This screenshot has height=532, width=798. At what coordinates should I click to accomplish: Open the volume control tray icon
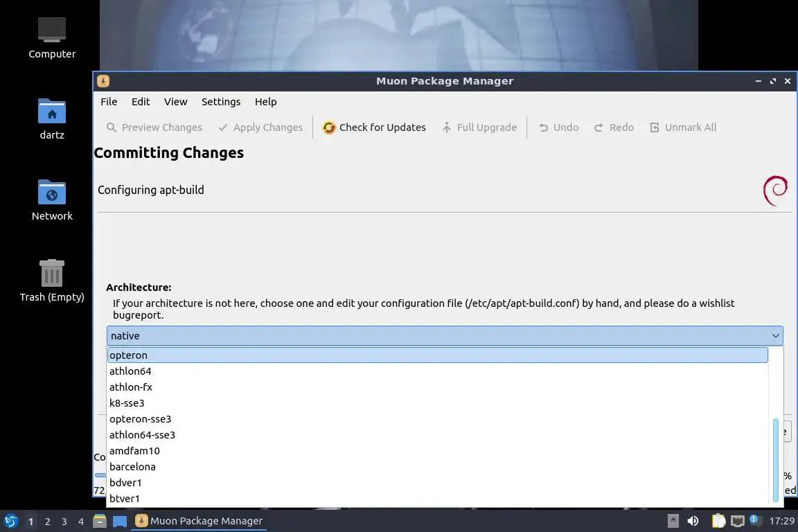(x=693, y=521)
